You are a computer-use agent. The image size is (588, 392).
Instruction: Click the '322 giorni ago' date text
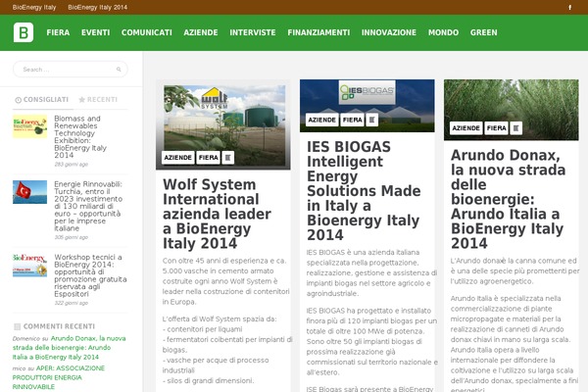(72, 303)
